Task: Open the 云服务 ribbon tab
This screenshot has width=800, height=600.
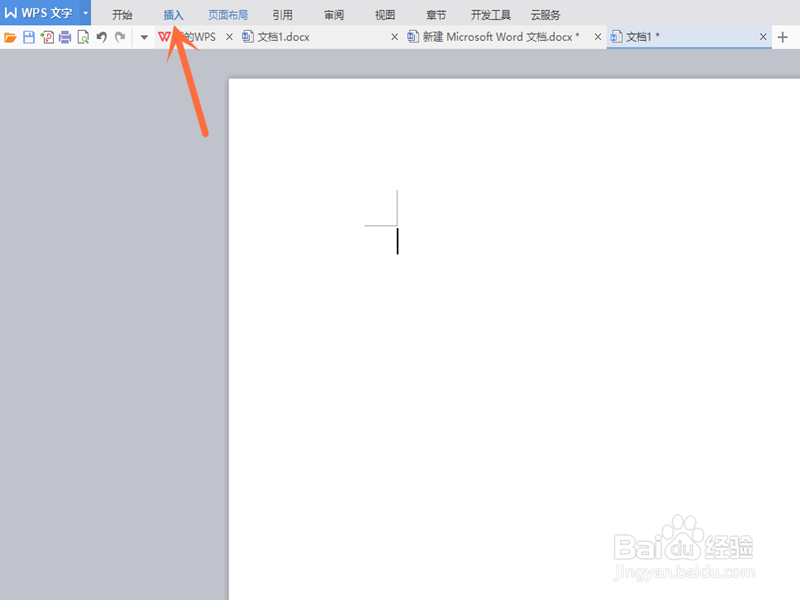Action: tap(546, 15)
